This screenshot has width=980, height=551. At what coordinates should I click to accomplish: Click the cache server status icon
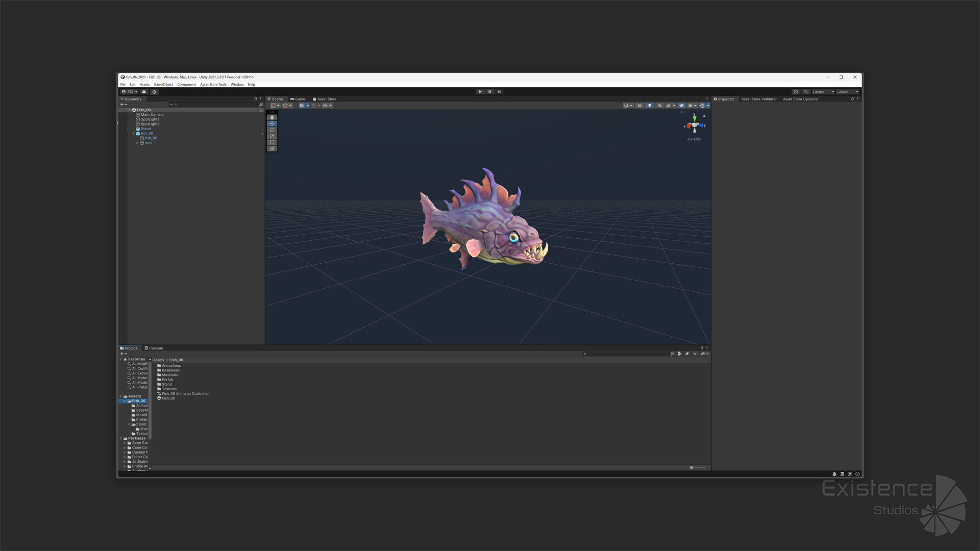point(842,474)
